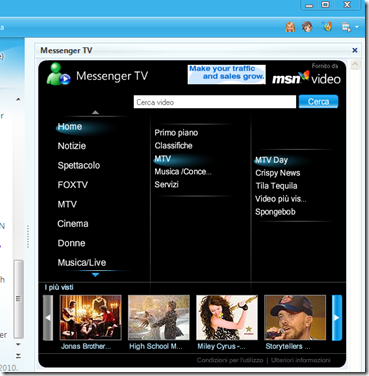Click the contact list scrollbar thumb
Viewport: 369px width, 376px height.
[19, 299]
